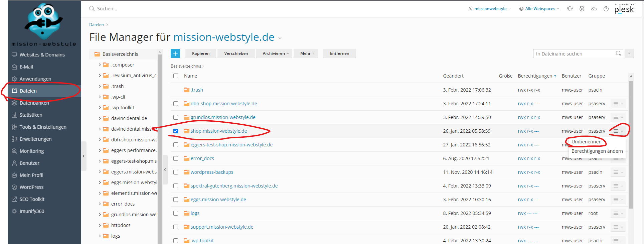Open the wordpress-backups folder link
The image size is (644, 244).
(x=212, y=172)
